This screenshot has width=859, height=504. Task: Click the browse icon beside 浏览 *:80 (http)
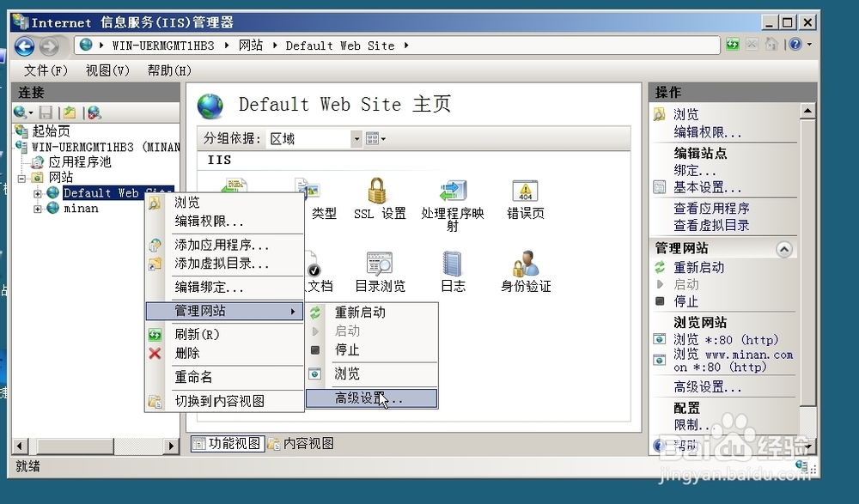[660, 339]
